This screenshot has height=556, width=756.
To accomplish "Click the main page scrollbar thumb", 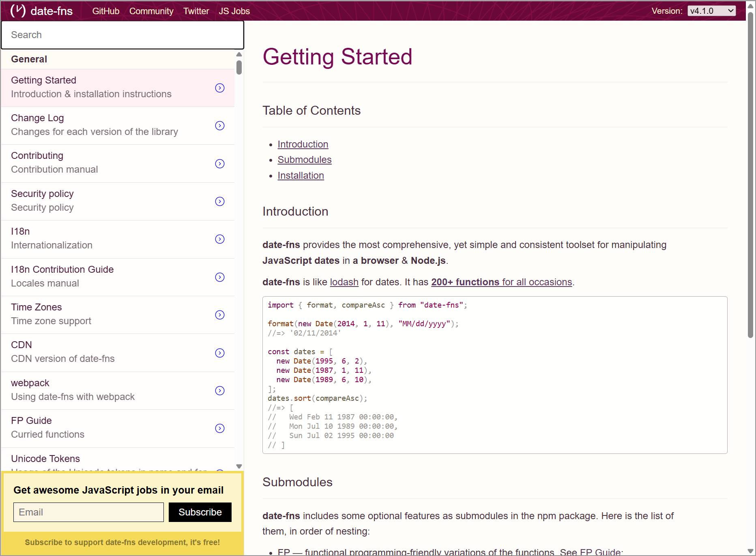I will click(751, 174).
